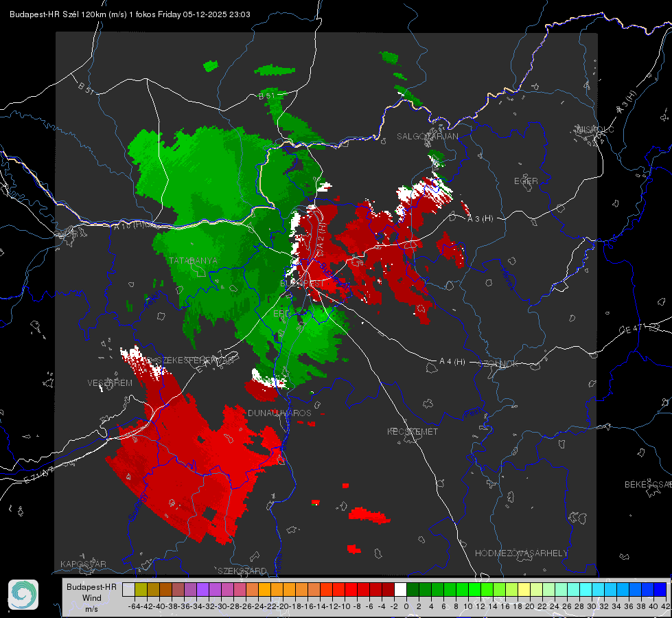Select the DUNAUJVAROS city label
This screenshot has height=618, width=672.
click(x=279, y=413)
